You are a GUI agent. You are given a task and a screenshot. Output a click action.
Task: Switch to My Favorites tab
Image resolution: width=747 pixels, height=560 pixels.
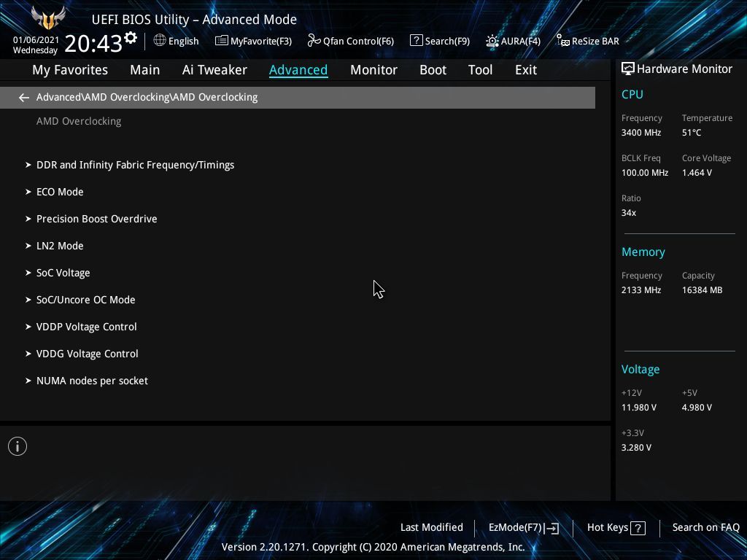(70, 70)
